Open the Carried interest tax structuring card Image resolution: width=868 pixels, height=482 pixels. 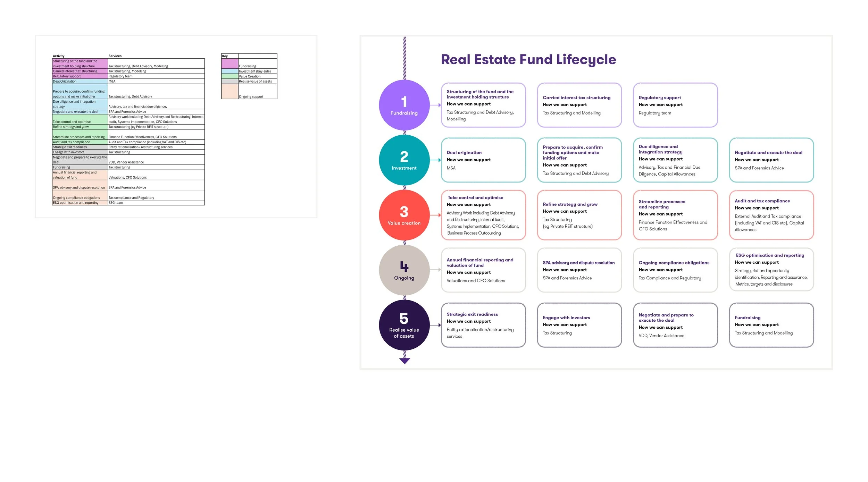pyautogui.click(x=579, y=105)
